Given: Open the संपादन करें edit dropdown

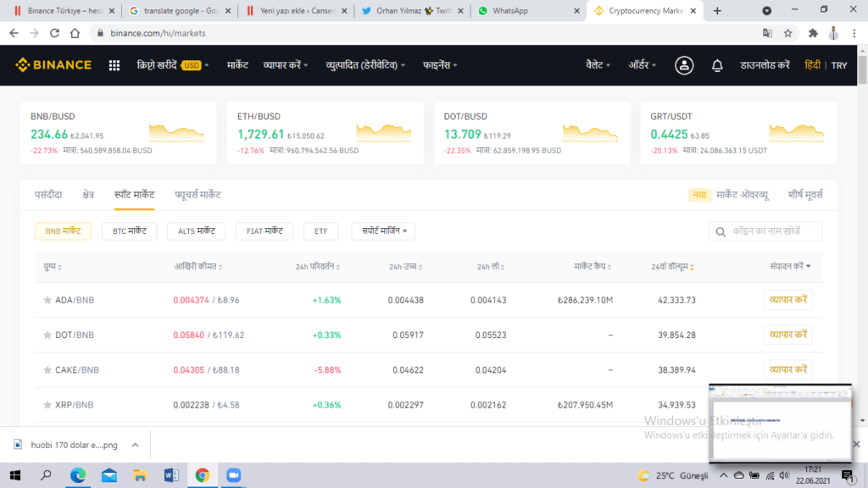Looking at the screenshot, I should [790, 267].
